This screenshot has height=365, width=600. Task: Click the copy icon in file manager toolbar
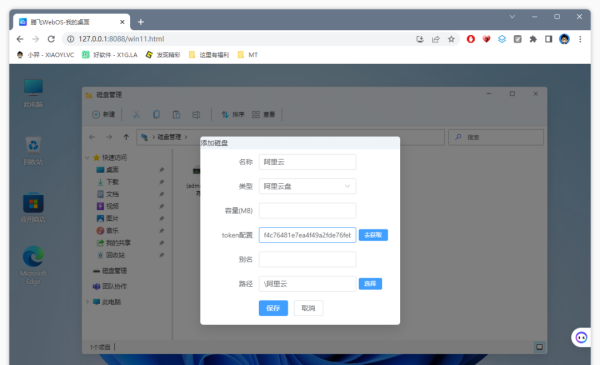[x=157, y=114]
